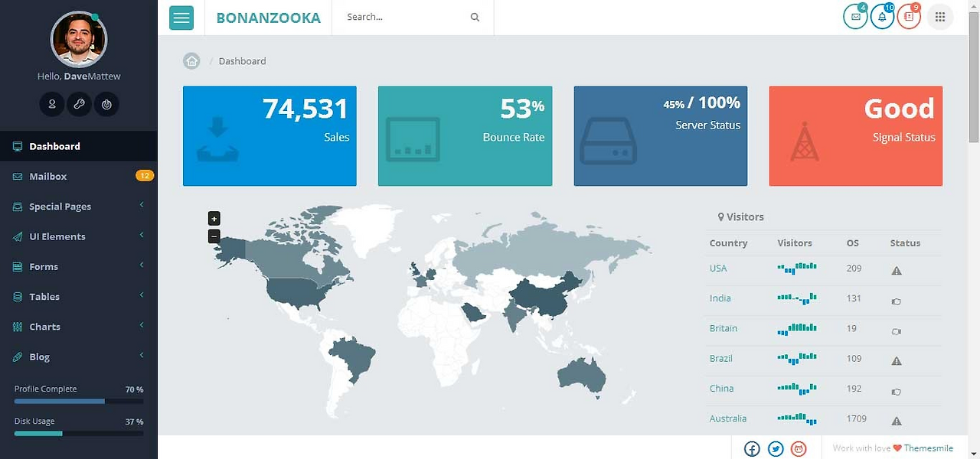Expand the Charts menu chevron
Viewport: 980px width, 459px height.
click(142, 325)
